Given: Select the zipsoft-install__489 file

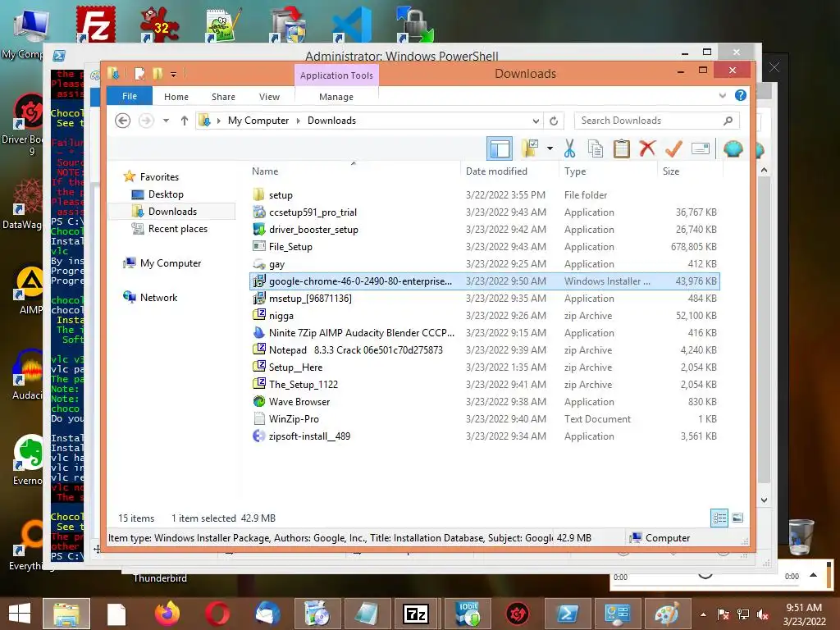Looking at the screenshot, I should pos(485,436).
